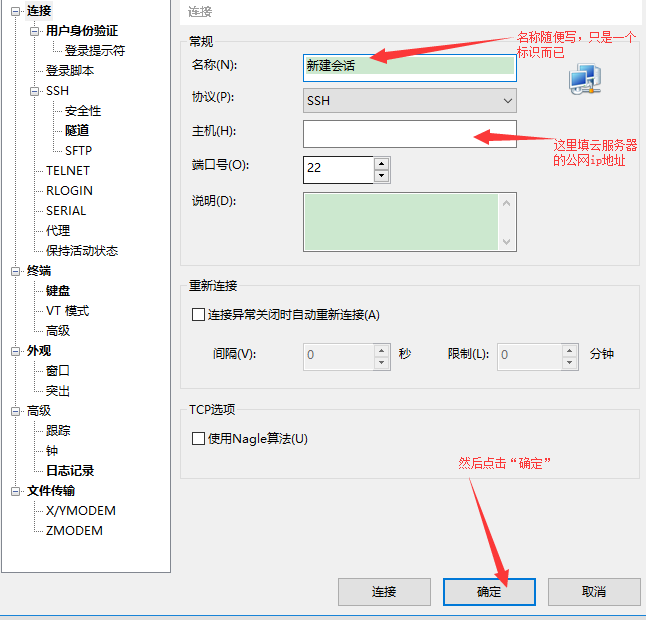Click the 确定 OK button

point(489,592)
